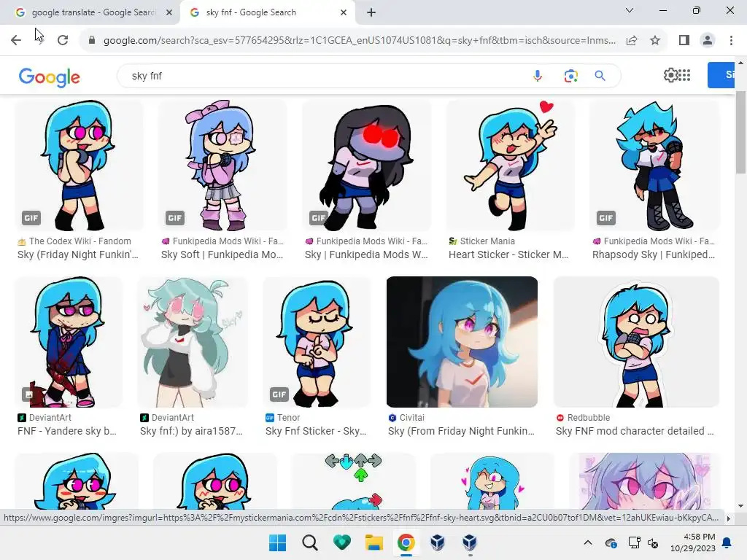The image size is (747, 560).
Task: Open the red-eyed Sky Funkipedia thumbnail
Action: [367, 165]
